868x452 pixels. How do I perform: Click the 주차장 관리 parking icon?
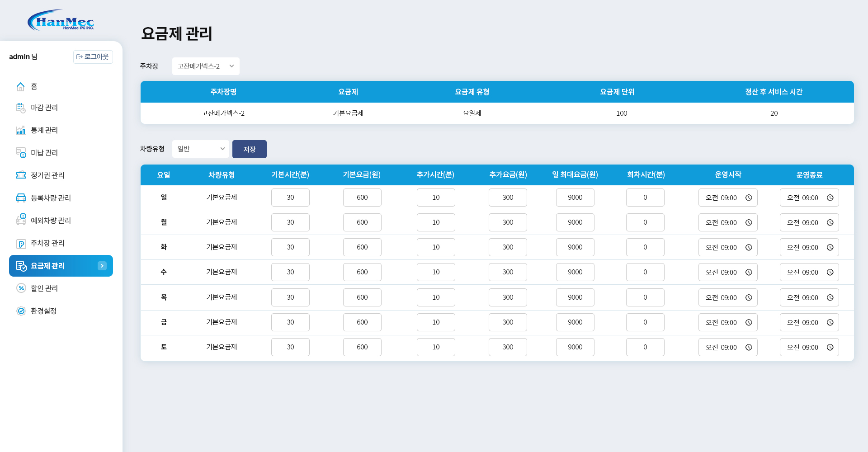(21, 244)
